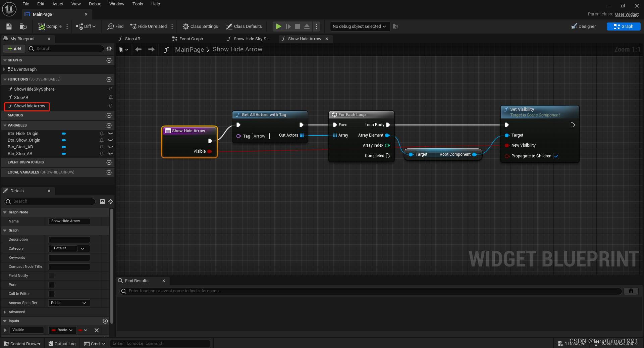Add a new macro with plus icon
The width and height of the screenshot is (644, 348).
(x=109, y=115)
